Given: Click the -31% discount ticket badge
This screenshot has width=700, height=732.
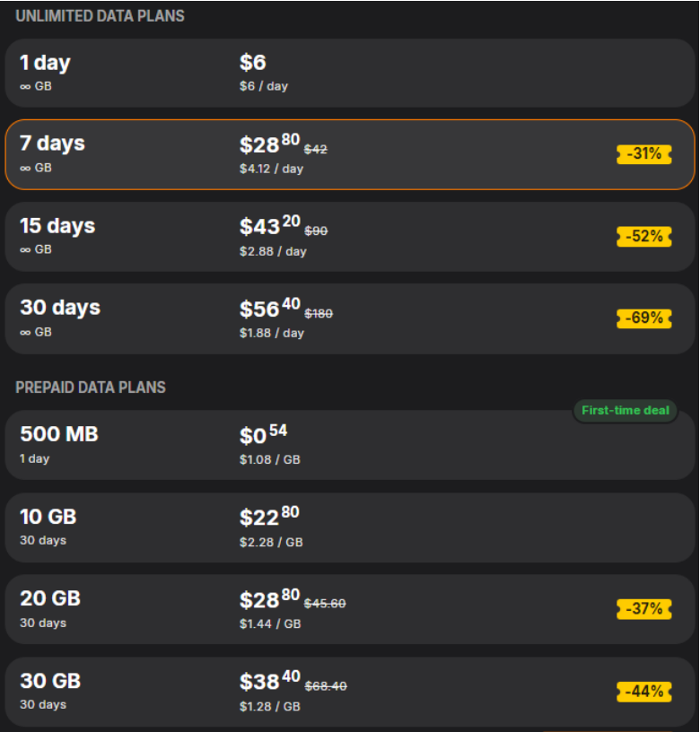Looking at the screenshot, I should (x=643, y=154).
